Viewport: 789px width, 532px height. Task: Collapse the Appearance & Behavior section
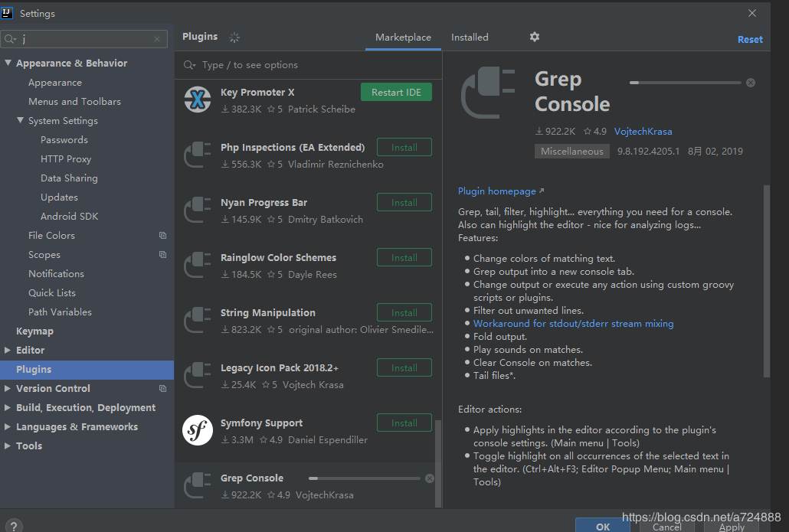[x=8, y=63]
